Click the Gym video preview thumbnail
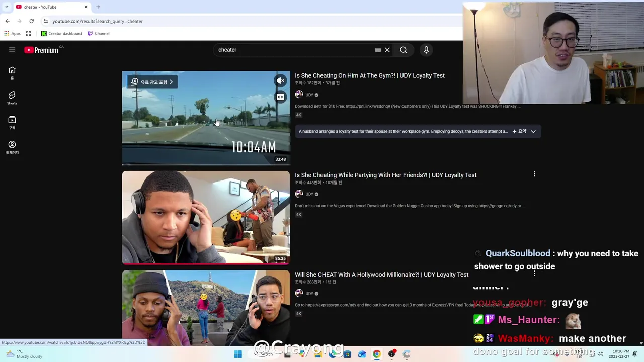The height and width of the screenshot is (362, 644). click(x=206, y=118)
